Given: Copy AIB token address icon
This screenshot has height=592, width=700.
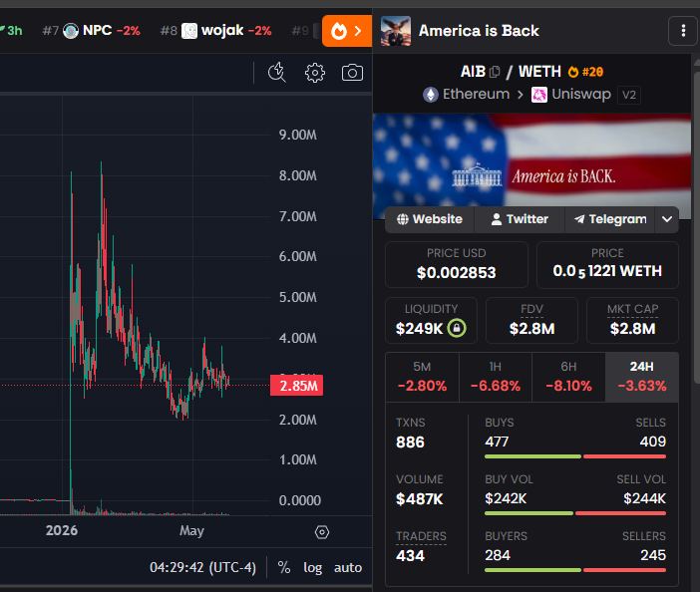Looking at the screenshot, I should [495, 72].
